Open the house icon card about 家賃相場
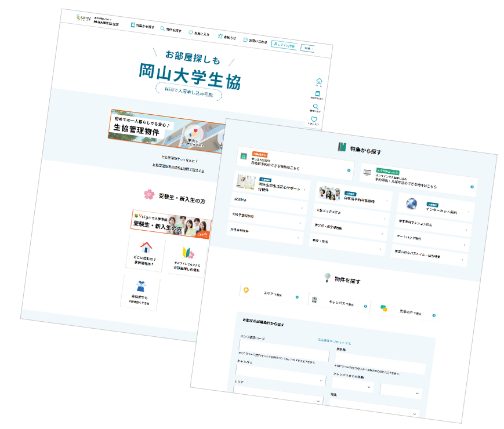 pyautogui.click(x=144, y=254)
